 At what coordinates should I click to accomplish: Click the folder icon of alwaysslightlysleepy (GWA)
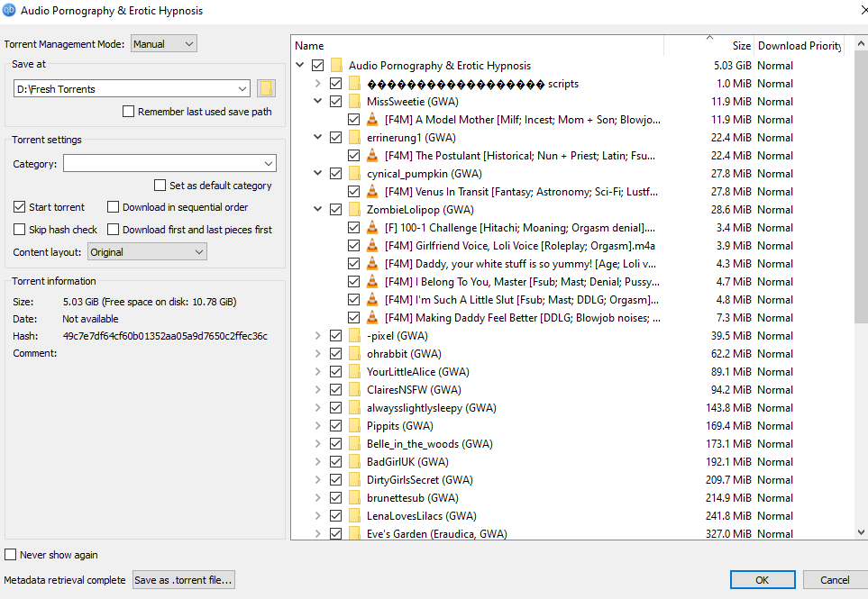tap(355, 408)
